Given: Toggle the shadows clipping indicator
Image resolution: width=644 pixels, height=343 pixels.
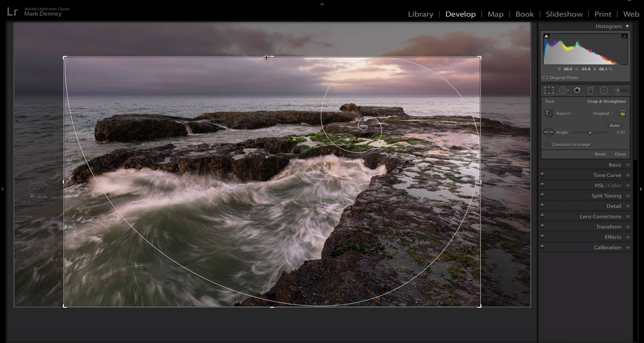Looking at the screenshot, I should (x=546, y=36).
